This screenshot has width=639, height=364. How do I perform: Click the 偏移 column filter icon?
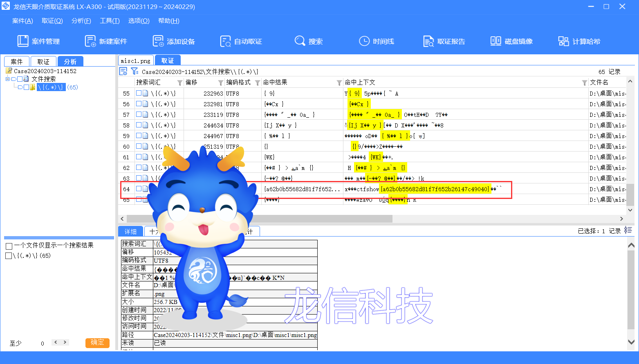[221, 83]
